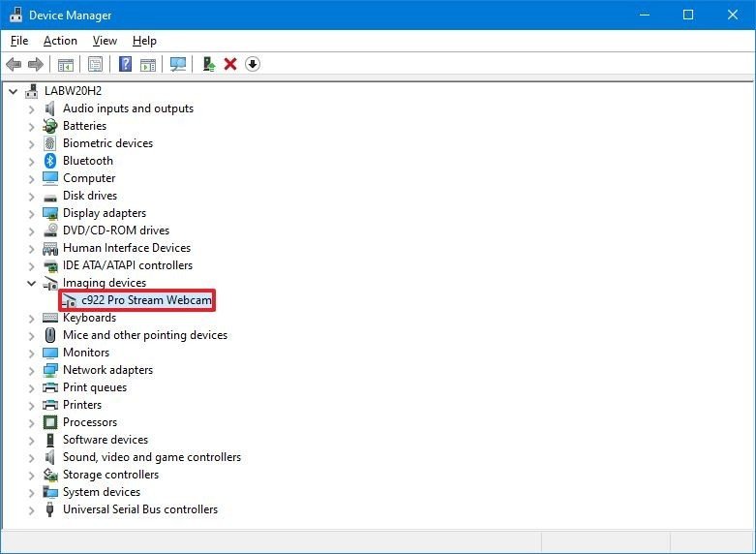The height and width of the screenshot is (554, 756).
Task: Click the blue Help question mark icon
Action: click(x=126, y=64)
